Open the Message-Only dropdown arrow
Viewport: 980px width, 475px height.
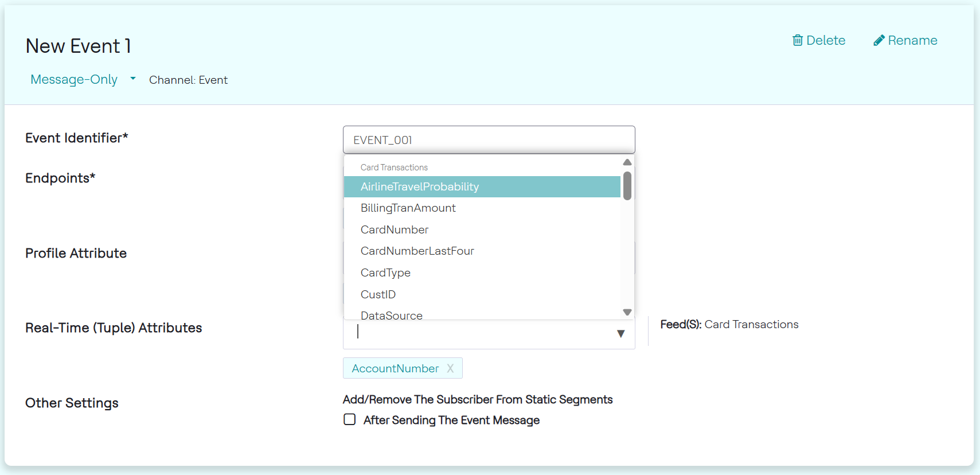133,79
